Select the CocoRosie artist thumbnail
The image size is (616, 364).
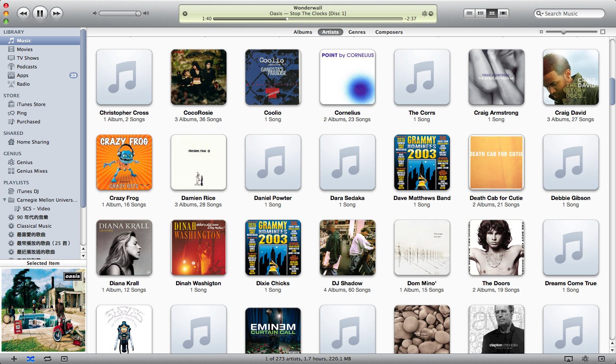(x=199, y=77)
